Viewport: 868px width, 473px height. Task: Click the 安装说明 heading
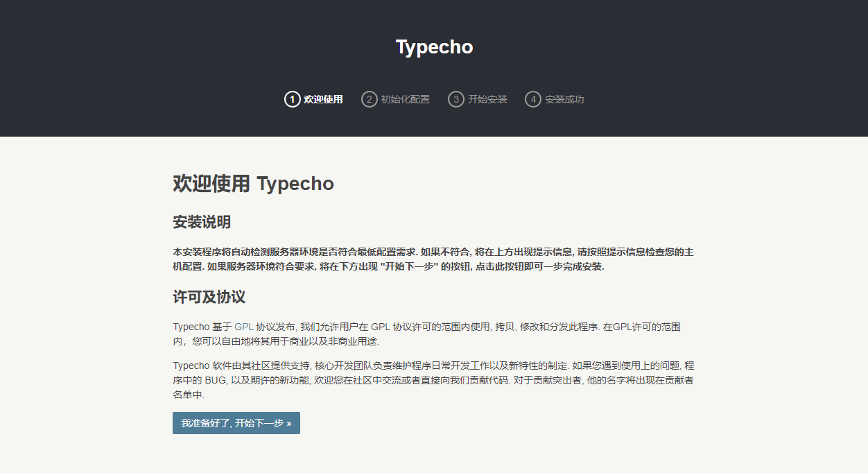202,223
